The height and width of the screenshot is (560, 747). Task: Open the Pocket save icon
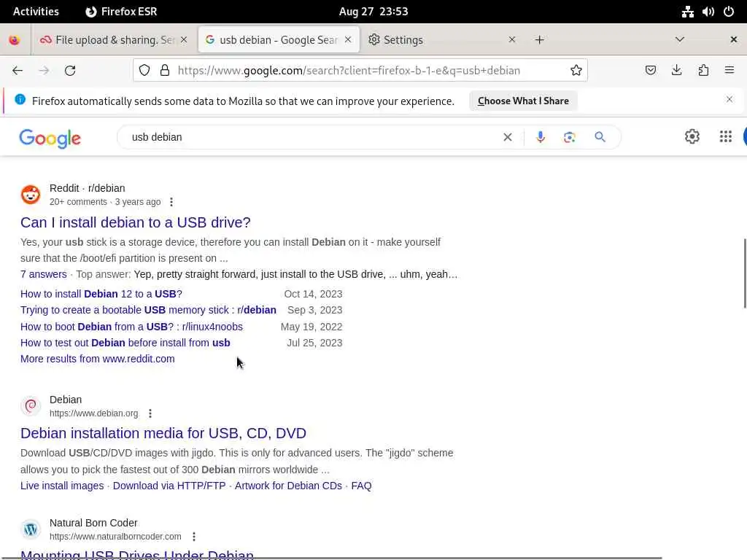click(650, 71)
